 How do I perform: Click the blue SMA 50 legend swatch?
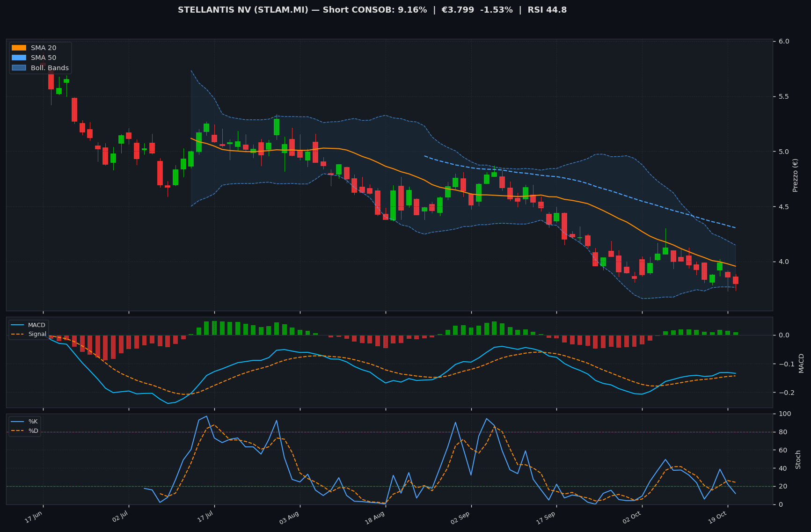tap(19, 58)
